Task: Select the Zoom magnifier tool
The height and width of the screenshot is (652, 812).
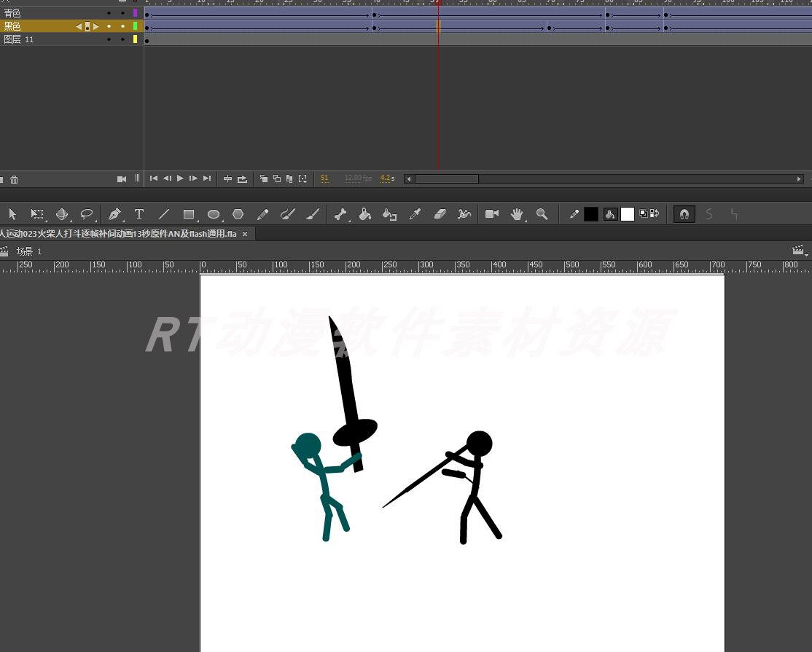Action: 542,214
